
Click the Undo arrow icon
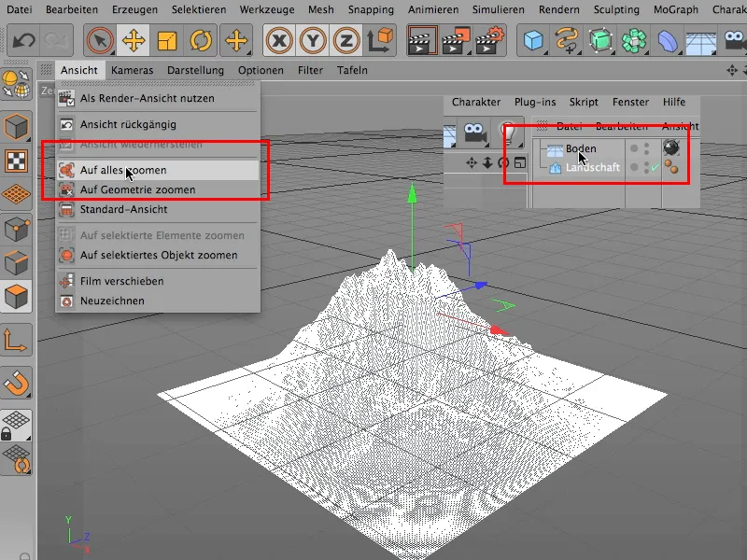(23, 40)
